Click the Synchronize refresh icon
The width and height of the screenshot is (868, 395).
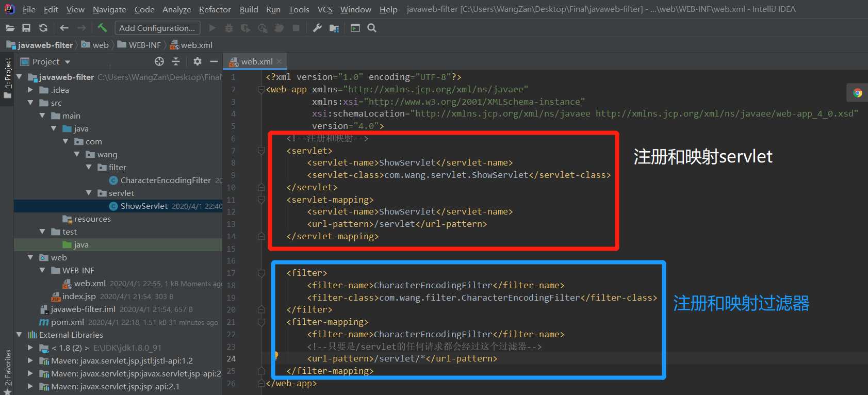point(43,28)
